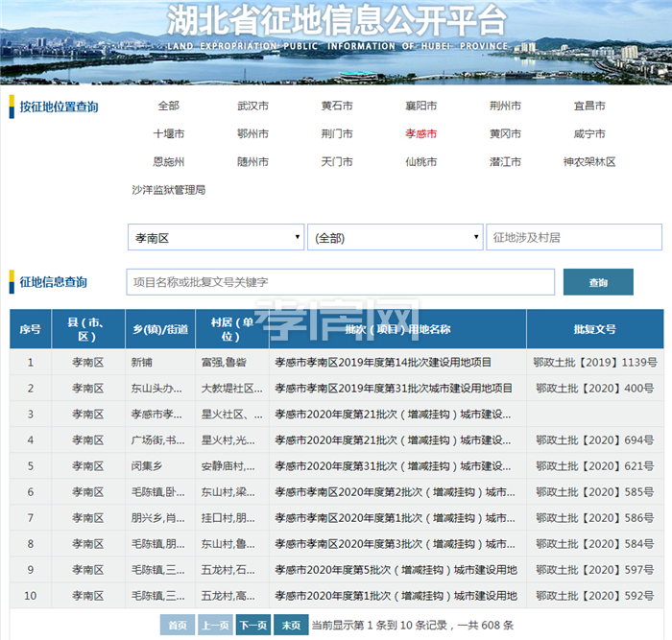Click the 首页 first page button
Screen dimensions: 672x640
[178, 625]
